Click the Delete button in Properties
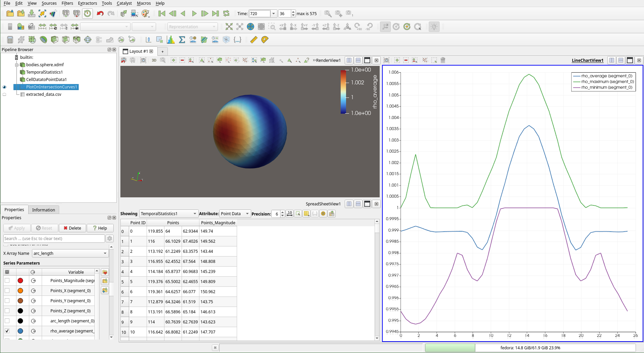The width and height of the screenshot is (644, 353). (x=72, y=228)
